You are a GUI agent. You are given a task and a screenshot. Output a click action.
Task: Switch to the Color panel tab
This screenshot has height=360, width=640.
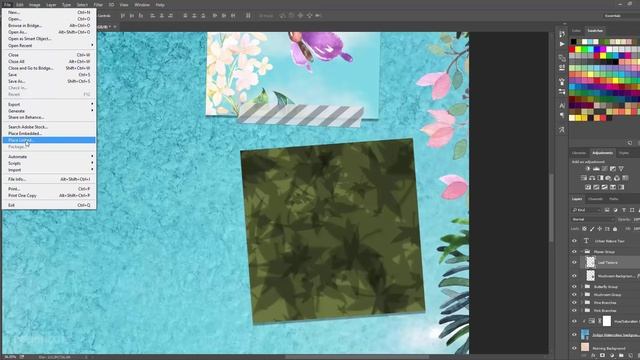576,31
